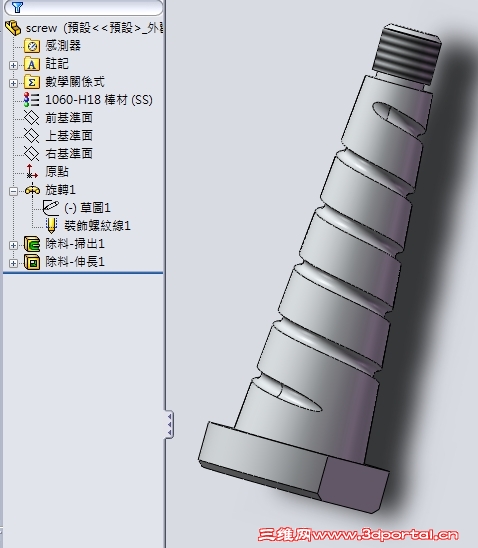The height and width of the screenshot is (548, 478).
Task: Select the 除料-伸長1 label
Action: click(75, 262)
